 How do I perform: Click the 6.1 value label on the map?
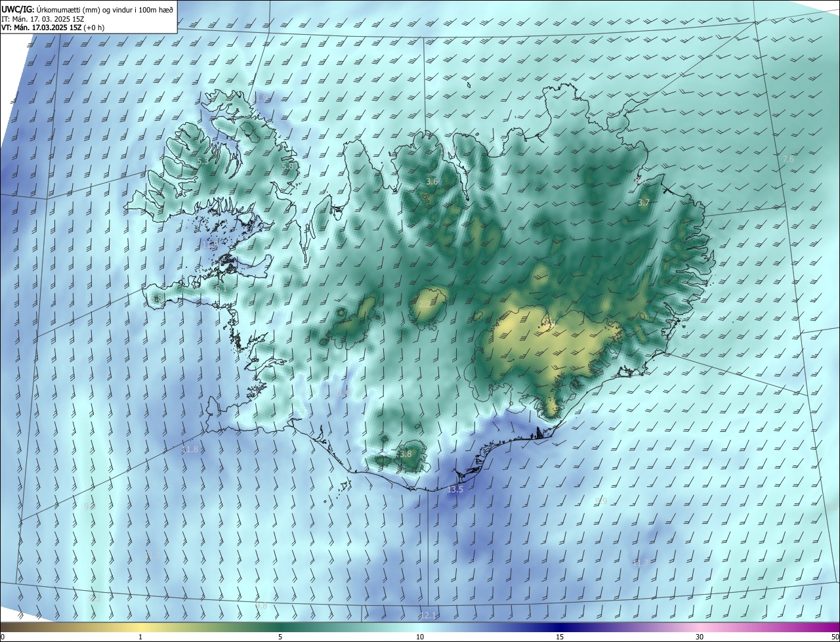pyautogui.click(x=220, y=288)
